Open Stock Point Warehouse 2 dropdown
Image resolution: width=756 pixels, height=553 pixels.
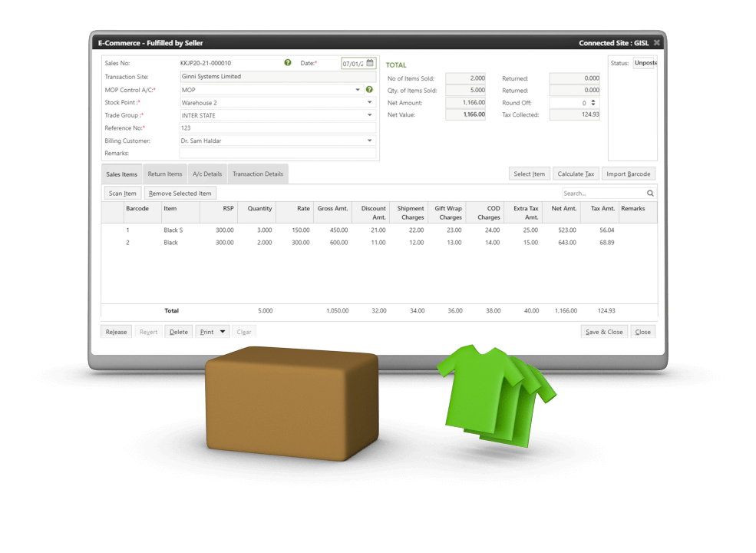(x=370, y=102)
